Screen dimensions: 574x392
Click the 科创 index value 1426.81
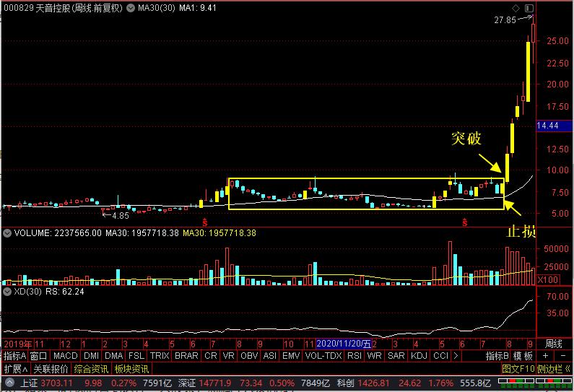click(x=373, y=383)
